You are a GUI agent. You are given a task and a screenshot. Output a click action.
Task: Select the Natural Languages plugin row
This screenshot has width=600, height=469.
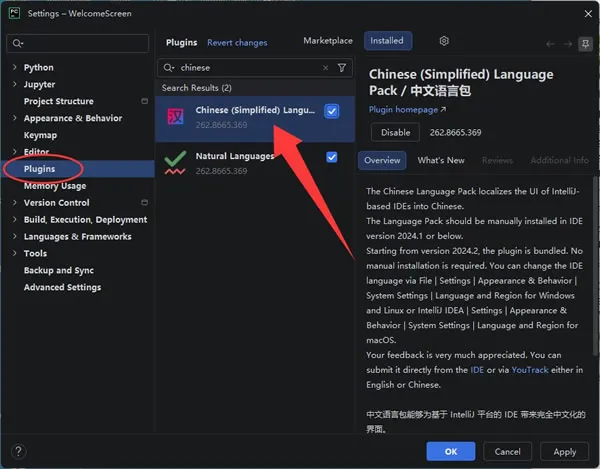coord(255,163)
